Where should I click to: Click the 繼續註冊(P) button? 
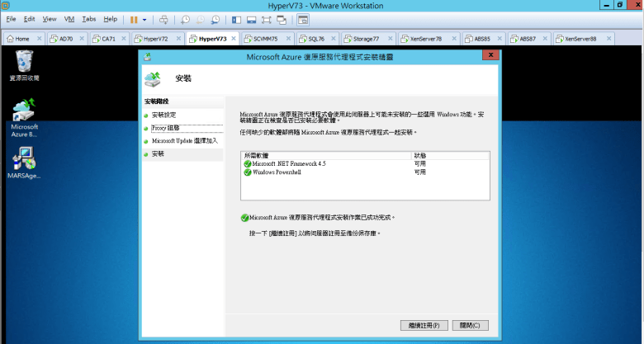pyautogui.click(x=424, y=324)
